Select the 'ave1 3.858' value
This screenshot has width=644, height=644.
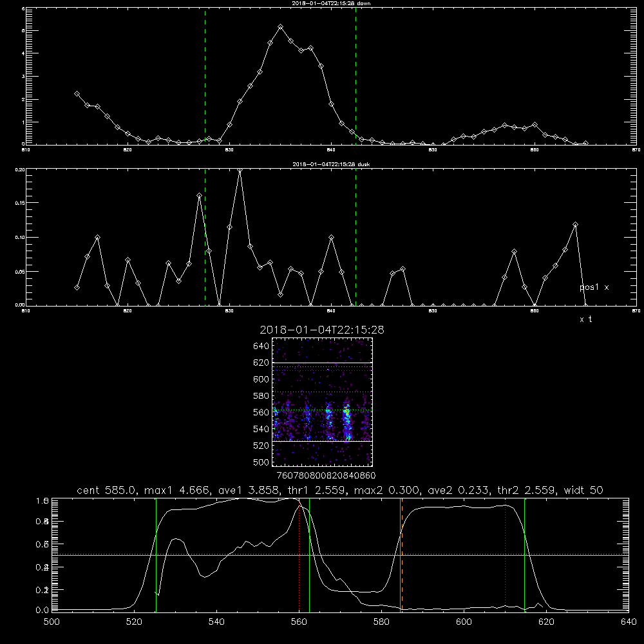pyautogui.click(x=250, y=490)
